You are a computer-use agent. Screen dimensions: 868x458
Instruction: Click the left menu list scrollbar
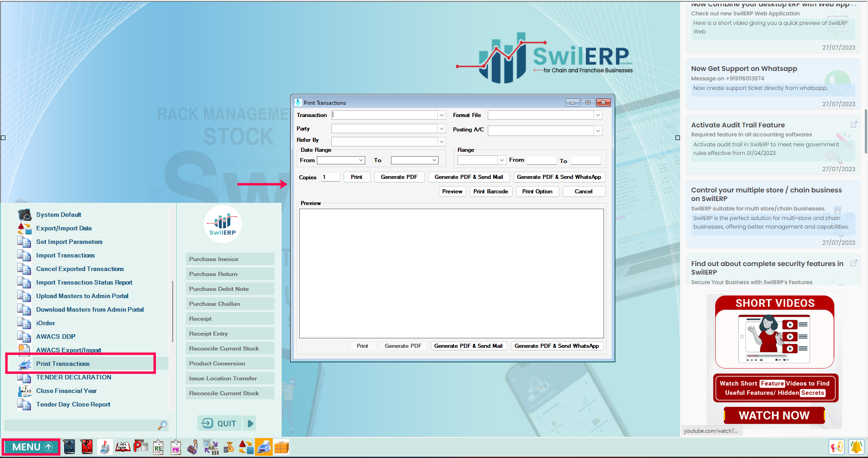coord(173,312)
